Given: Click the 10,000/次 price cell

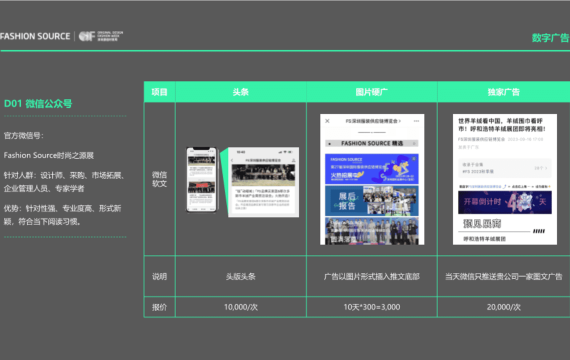Looking at the screenshot, I should [x=241, y=307].
